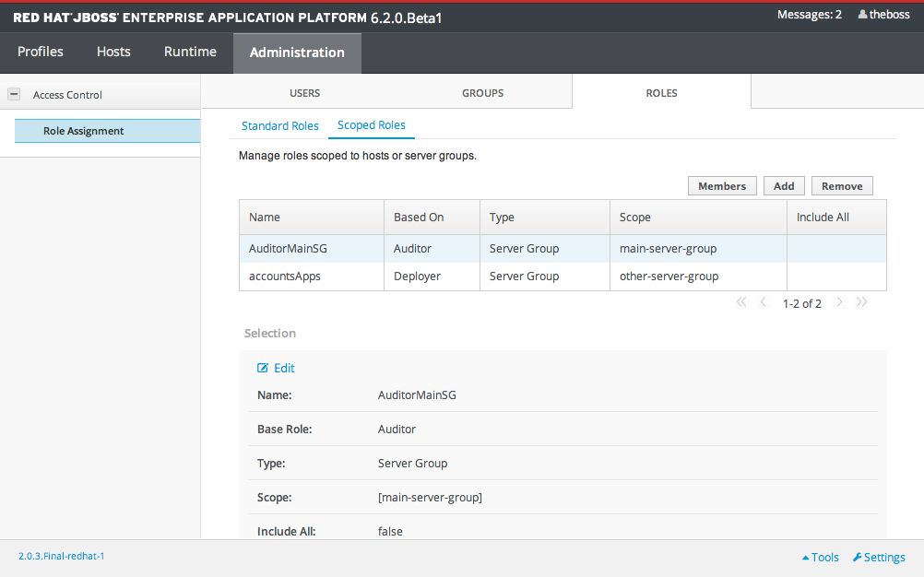The image size is (924, 577).
Task: Click the user icon beside theboss
Action: click(x=862, y=15)
